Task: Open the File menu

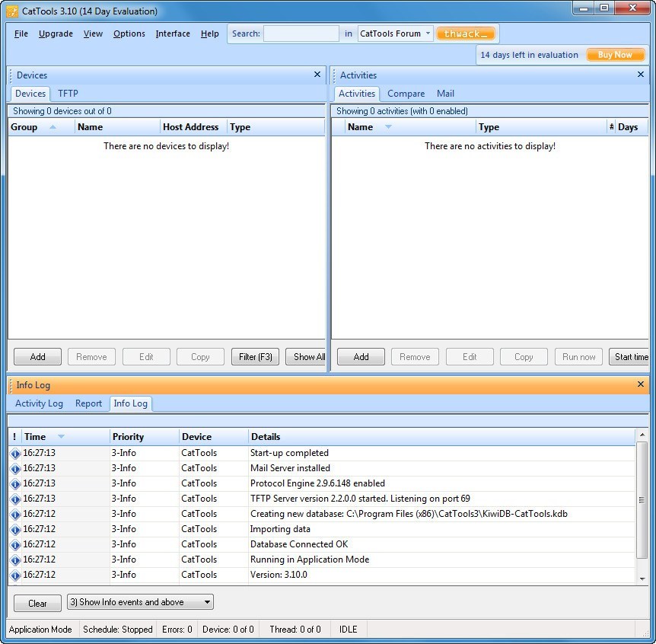Action: [21, 33]
